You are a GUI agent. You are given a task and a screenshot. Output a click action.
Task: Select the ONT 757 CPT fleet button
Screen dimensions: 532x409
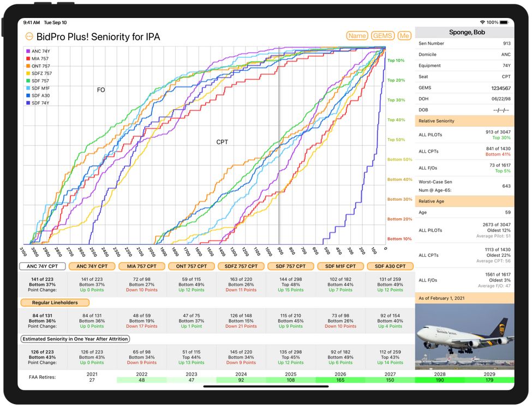190,266
